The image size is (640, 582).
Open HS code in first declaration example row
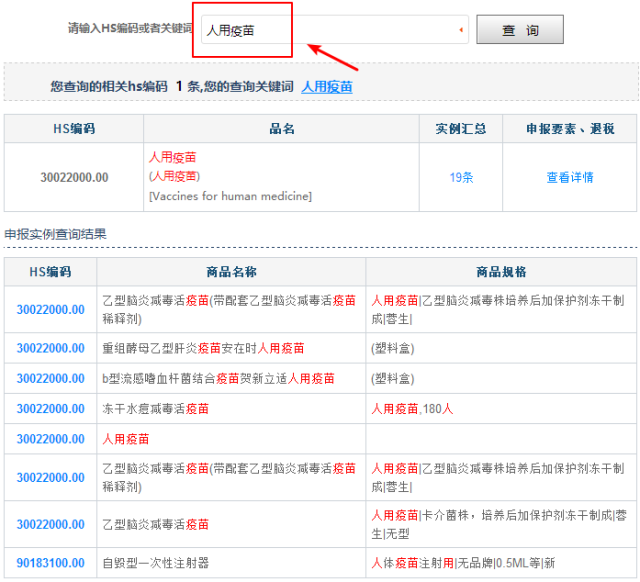pos(51,309)
